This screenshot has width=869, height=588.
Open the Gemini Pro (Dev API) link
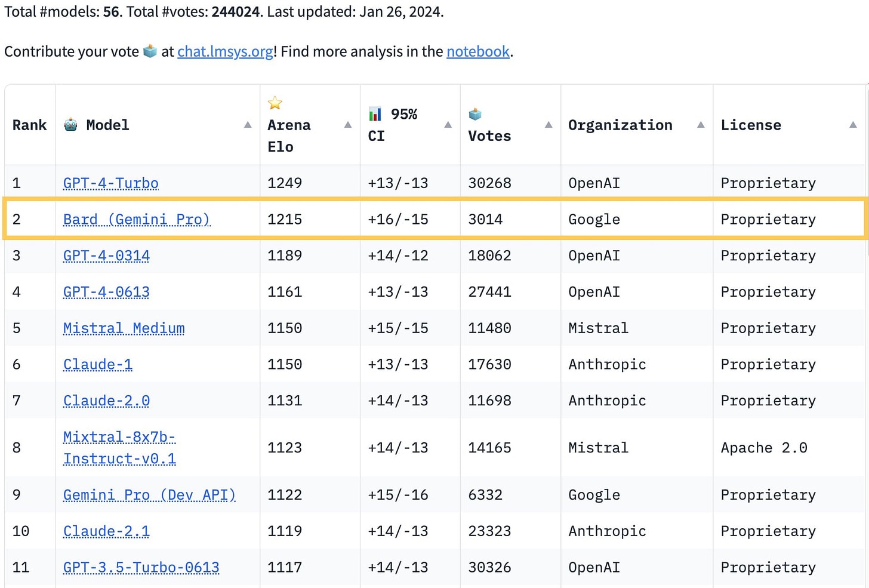click(x=149, y=495)
